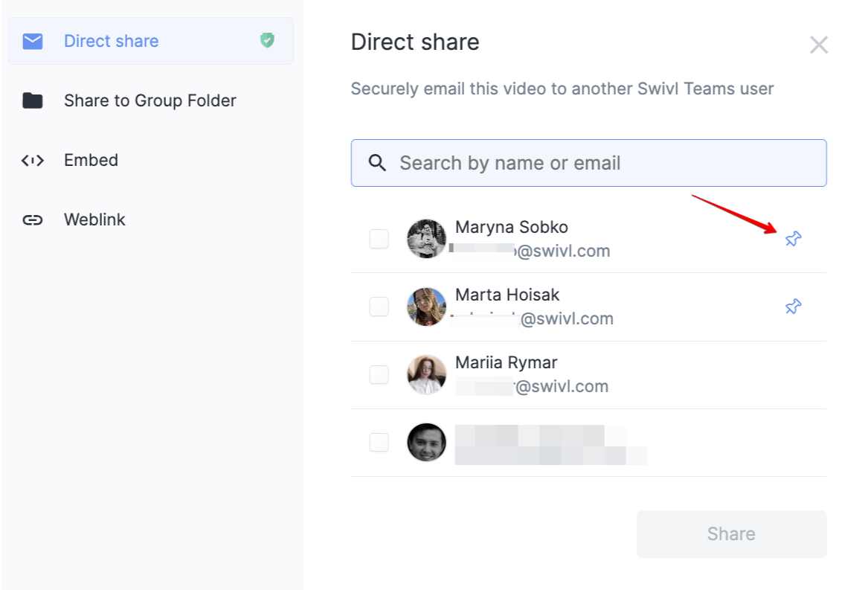Click Mariia Rymar's profile photo
This screenshot has height=590, width=868.
click(426, 374)
